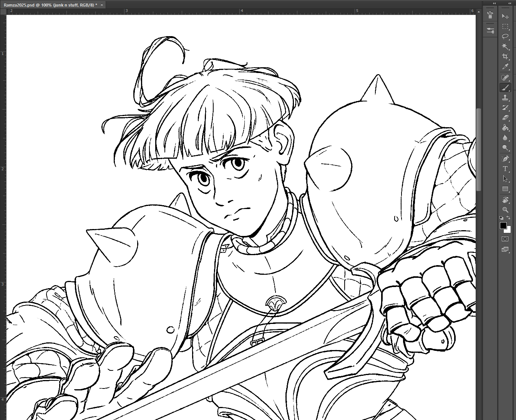516x420 pixels.
Task: Toggle Quick Mask mode
Action: [x=505, y=239]
